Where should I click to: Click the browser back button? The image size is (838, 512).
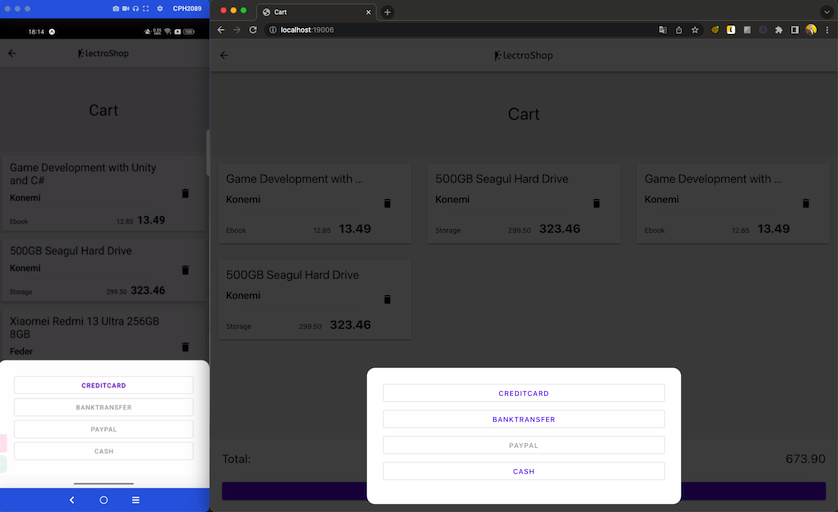click(221, 30)
